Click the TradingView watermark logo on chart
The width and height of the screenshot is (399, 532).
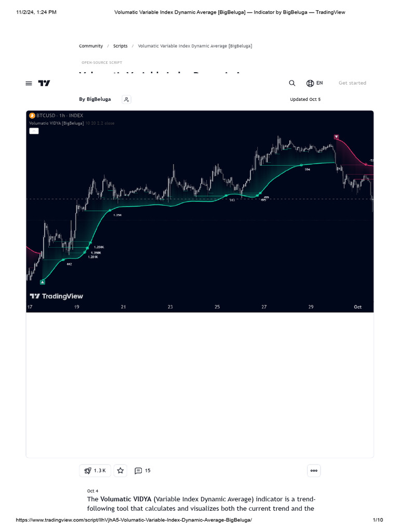[56, 296]
